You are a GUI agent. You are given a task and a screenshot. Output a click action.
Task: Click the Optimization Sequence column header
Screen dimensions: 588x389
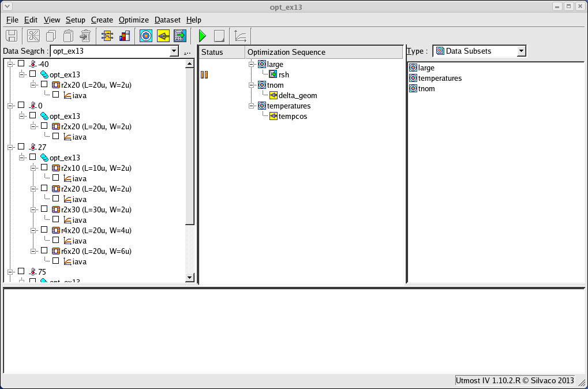pos(324,52)
